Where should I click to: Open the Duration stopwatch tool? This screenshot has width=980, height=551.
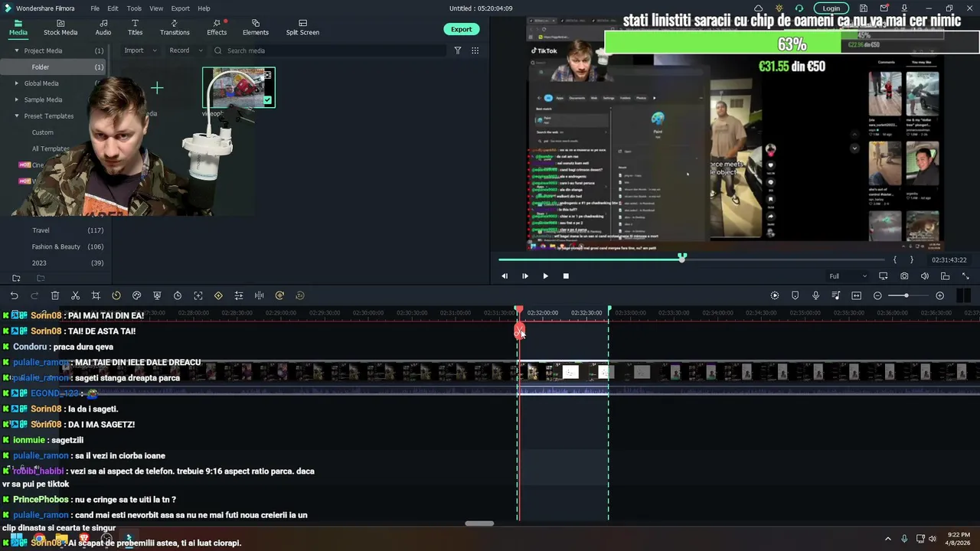(178, 295)
